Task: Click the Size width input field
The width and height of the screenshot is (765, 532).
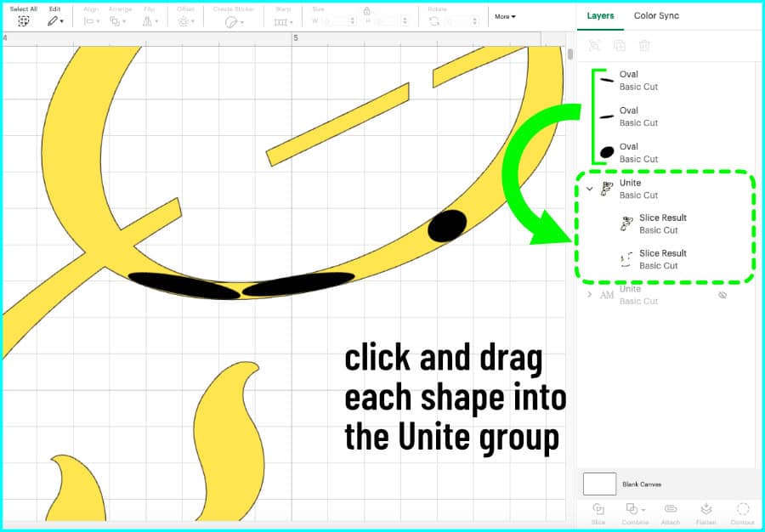Action: tap(334, 21)
